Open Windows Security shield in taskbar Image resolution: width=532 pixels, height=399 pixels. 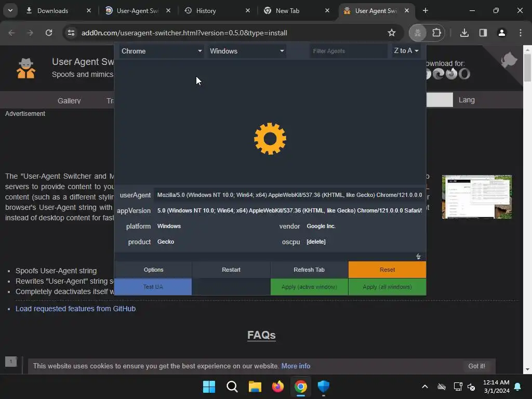click(324, 387)
